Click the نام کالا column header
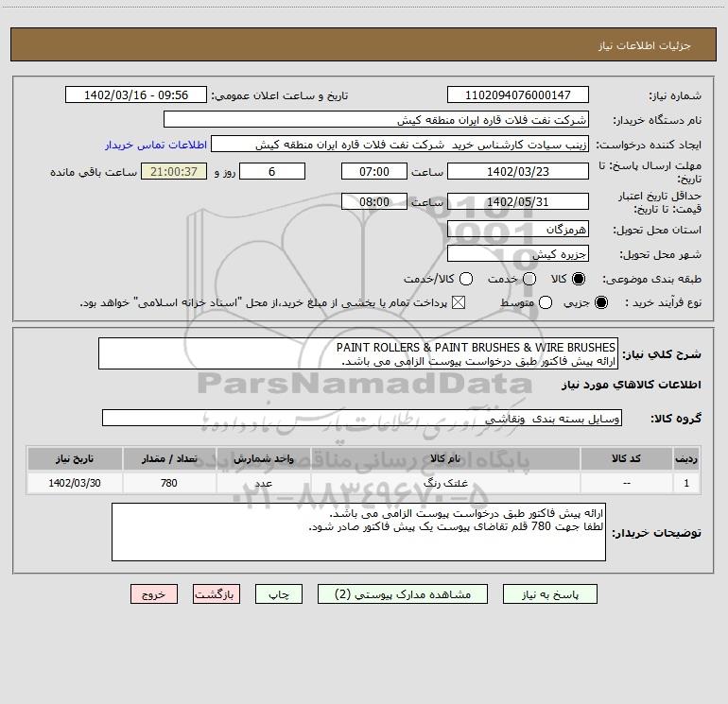The height and width of the screenshot is (704, 728). coord(445,459)
